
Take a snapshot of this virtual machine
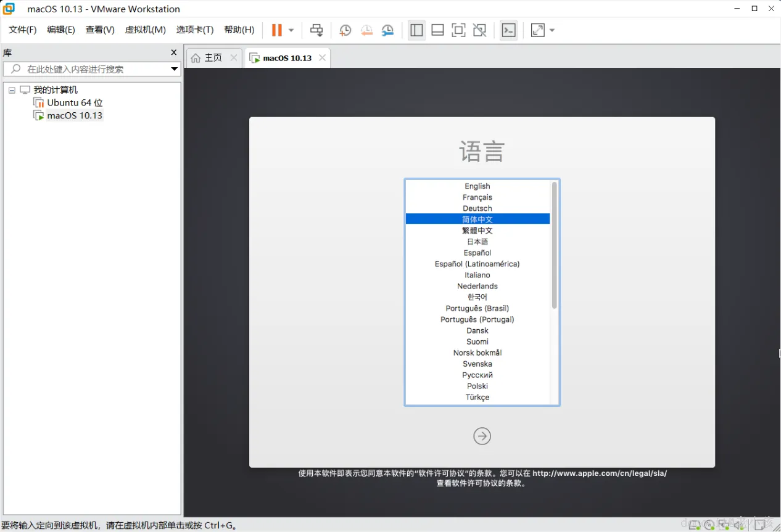[x=345, y=30]
